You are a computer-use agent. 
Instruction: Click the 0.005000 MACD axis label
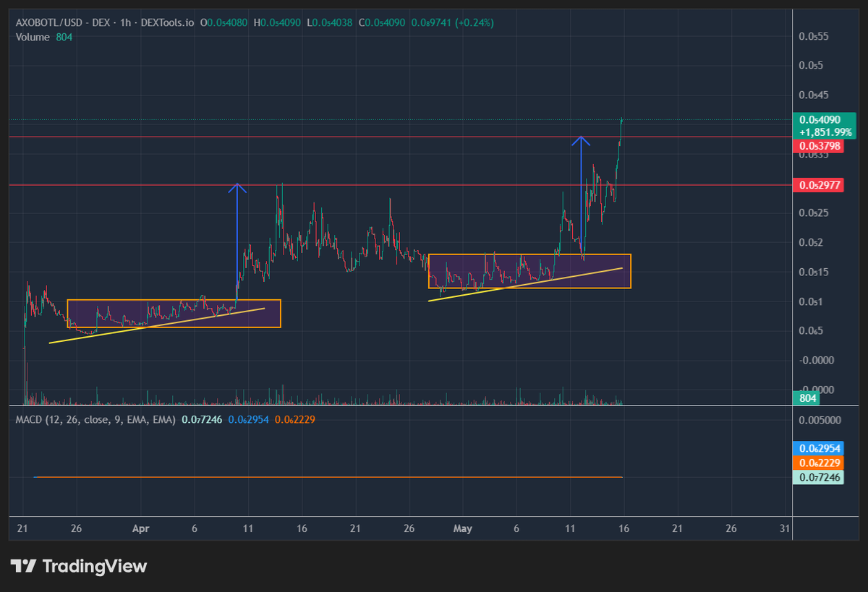tap(820, 419)
